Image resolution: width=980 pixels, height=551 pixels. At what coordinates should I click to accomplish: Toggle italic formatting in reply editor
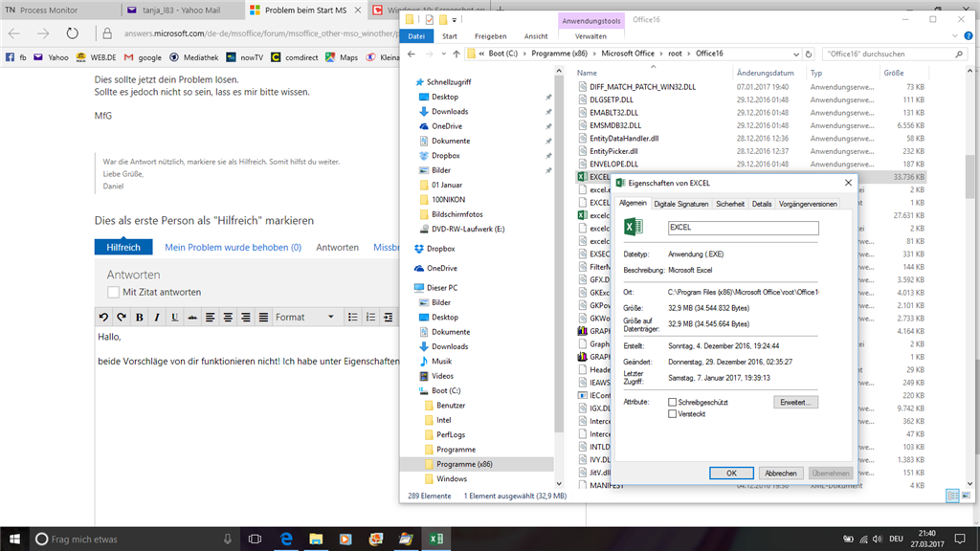pos(157,318)
